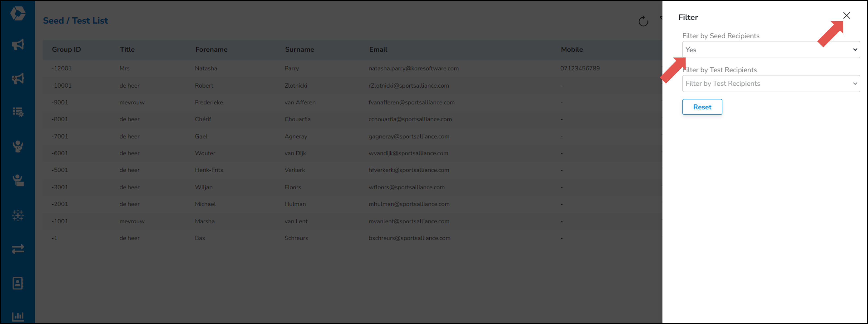The width and height of the screenshot is (868, 324).
Task: Open the contact card sidebar icon
Action: coord(18,283)
